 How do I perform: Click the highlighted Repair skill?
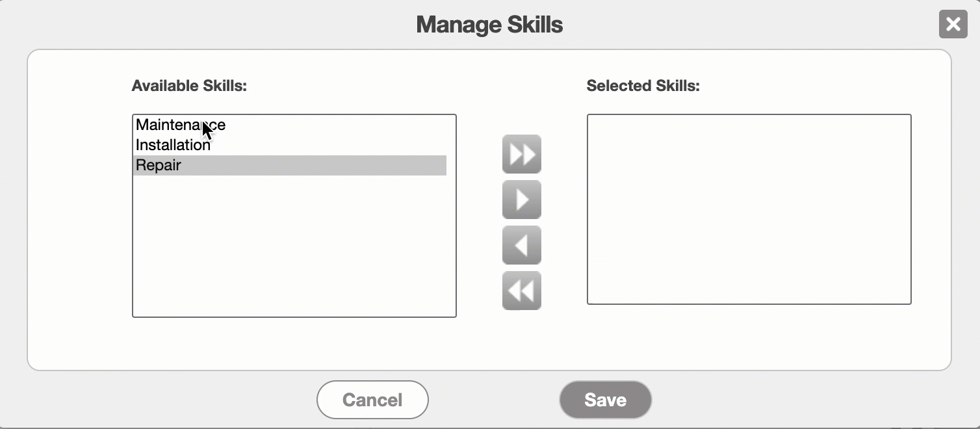[x=159, y=165]
